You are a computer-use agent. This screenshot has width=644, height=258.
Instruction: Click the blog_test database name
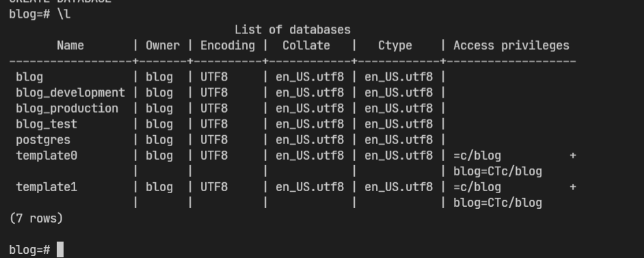46,124
